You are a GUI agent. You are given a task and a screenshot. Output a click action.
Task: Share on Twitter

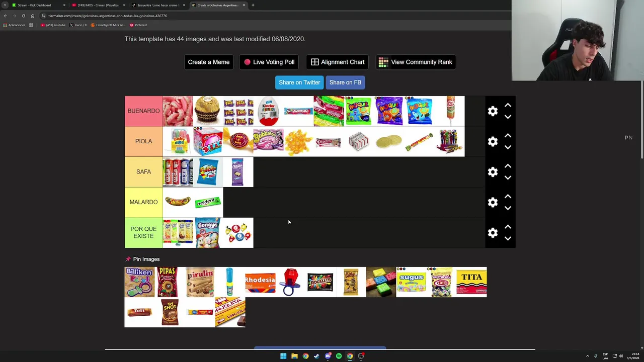(299, 82)
